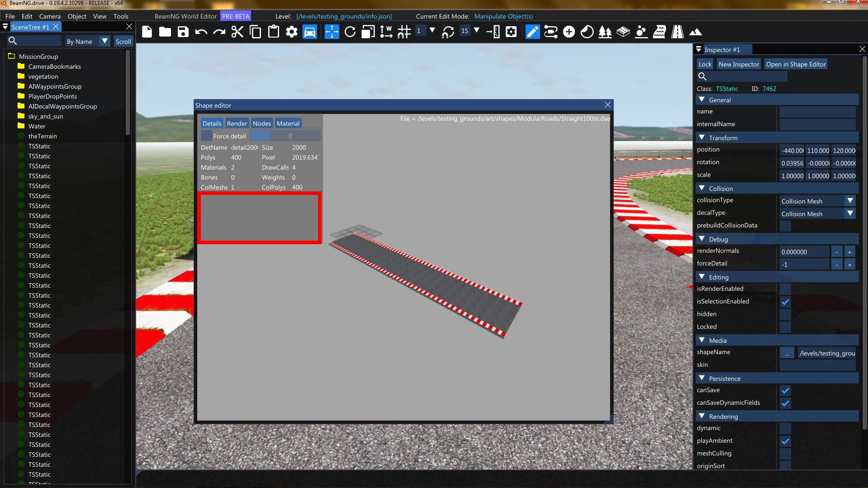The width and height of the screenshot is (868, 488).
Task: Paste from clipboard icon
Action: 274,32
